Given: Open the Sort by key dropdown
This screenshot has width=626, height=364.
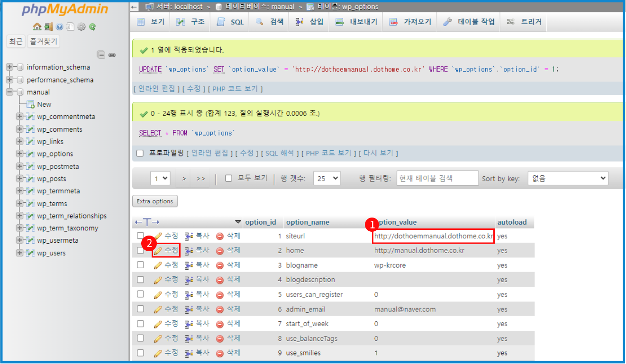Looking at the screenshot, I should pos(568,178).
